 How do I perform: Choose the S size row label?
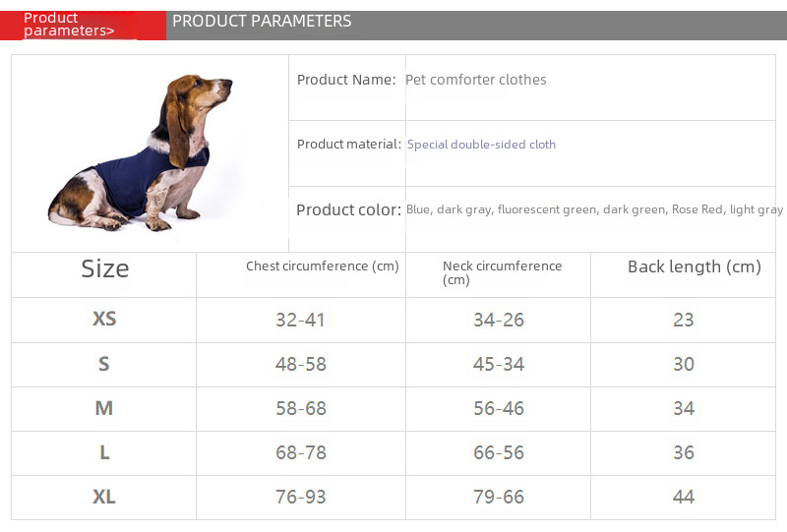(x=104, y=364)
